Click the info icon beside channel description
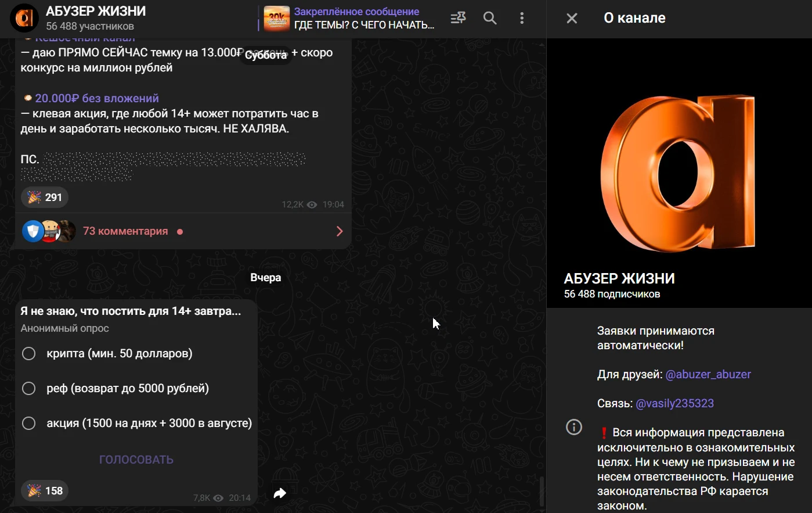812x513 pixels. (573, 428)
